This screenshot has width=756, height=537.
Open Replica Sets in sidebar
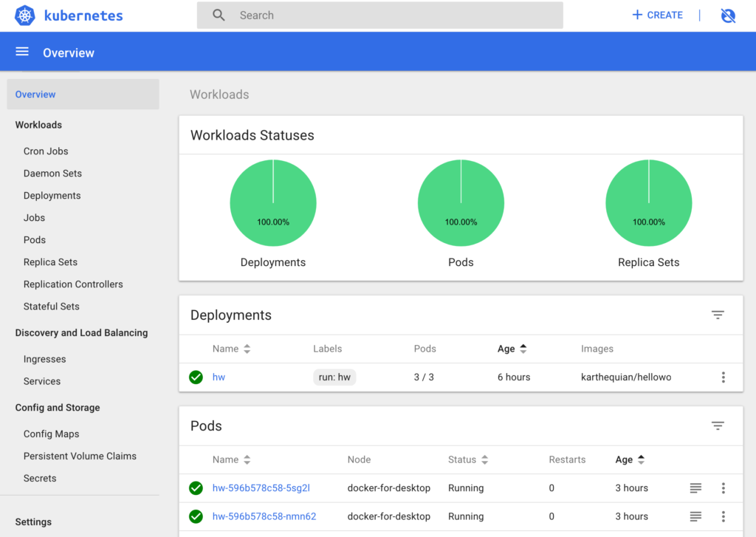pos(51,262)
